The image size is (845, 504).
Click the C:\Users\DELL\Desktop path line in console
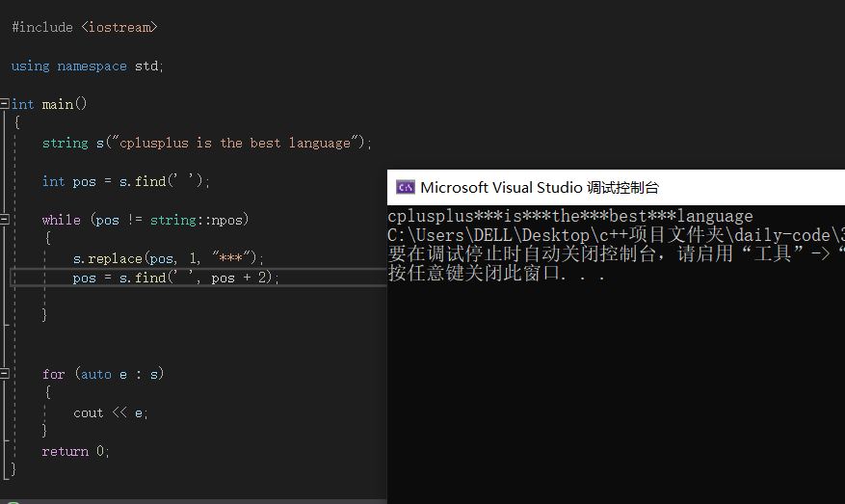pyautogui.click(x=616, y=235)
